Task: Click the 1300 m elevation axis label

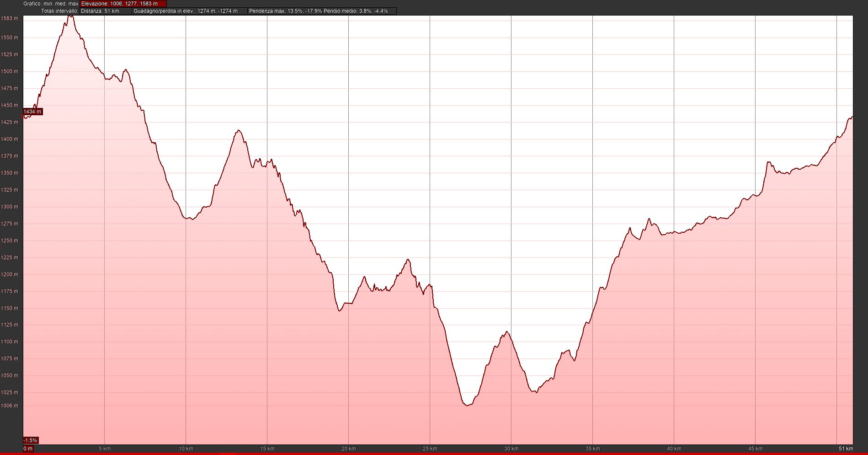Action: (x=10, y=207)
